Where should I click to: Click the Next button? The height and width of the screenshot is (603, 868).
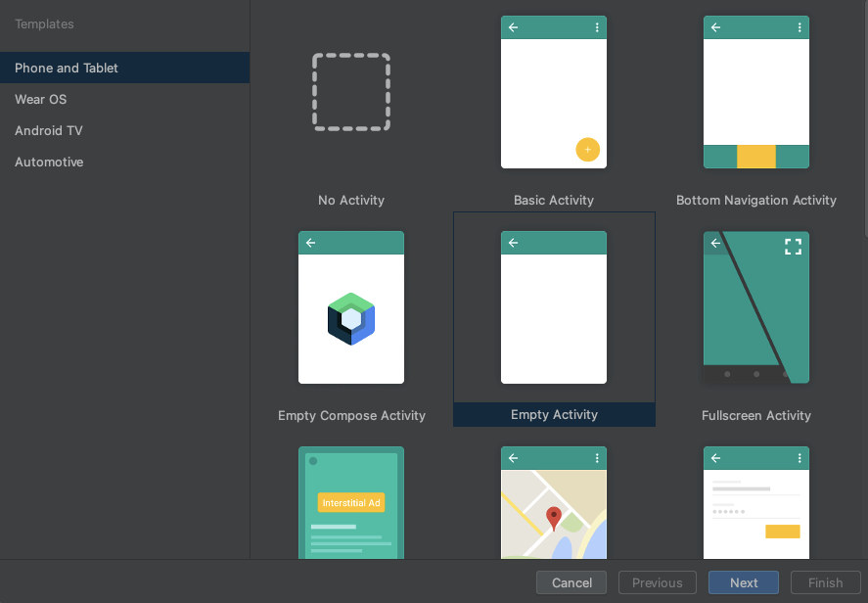pos(743,582)
